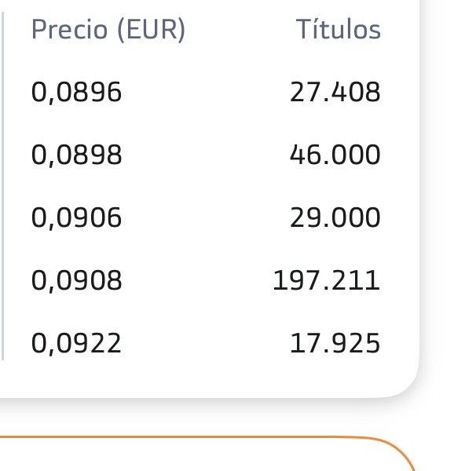Open the orange-outlined card below the table
Screen dimensions: 476x471
coord(207,454)
